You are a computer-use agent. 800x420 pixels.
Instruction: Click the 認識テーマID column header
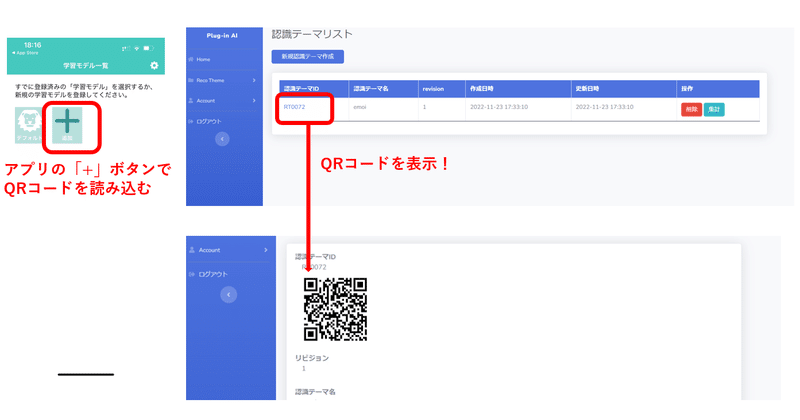point(314,89)
